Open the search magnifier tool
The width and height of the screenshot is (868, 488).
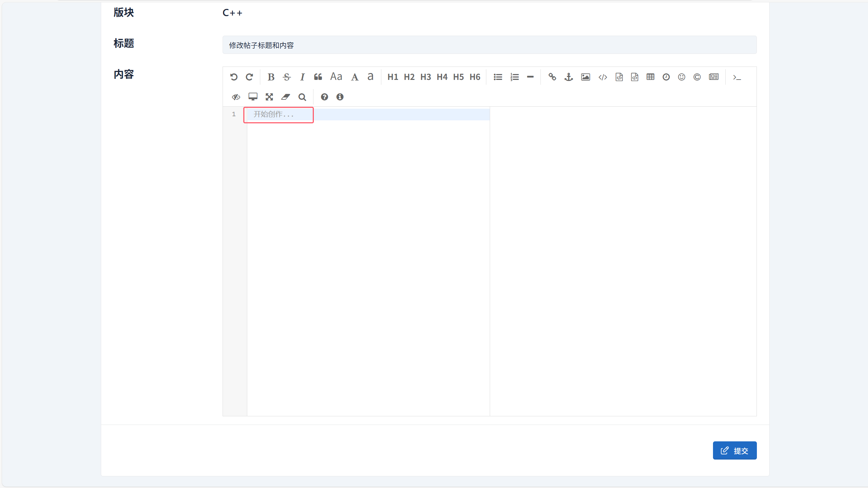coord(302,97)
